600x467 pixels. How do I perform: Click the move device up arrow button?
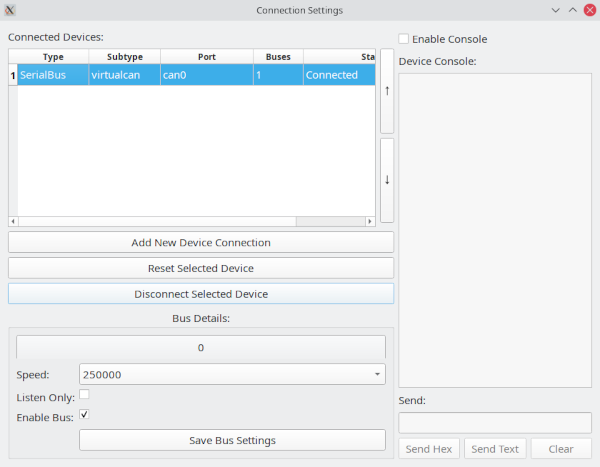[387, 90]
